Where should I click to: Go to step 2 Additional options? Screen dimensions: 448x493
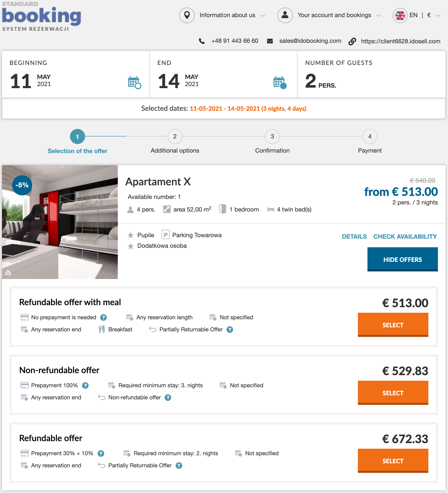click(175, 137)
